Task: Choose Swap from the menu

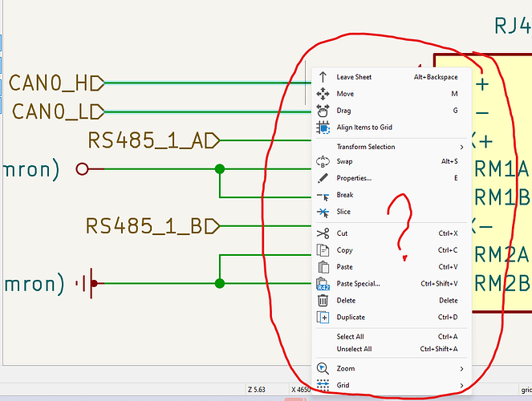Action: pyautogui.click(x=392, y=161)
